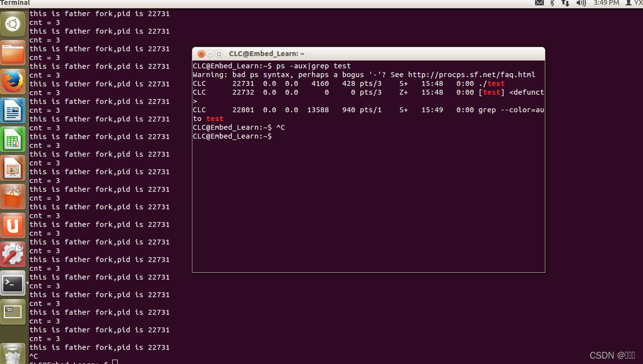Click PID 22801 in the ps output
The height and width of the screenshot is (364, 643).
[x=243, y=110]
